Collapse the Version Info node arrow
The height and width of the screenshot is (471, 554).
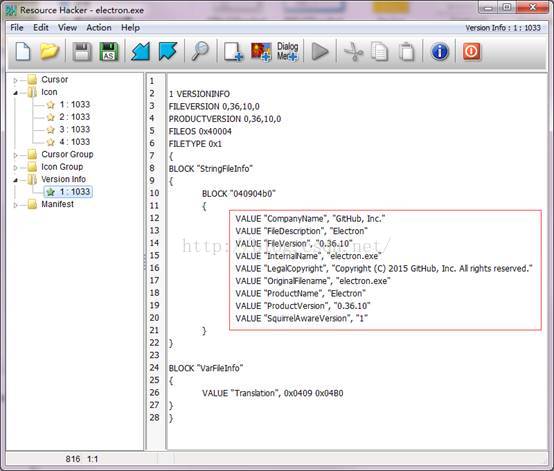[15, 180]
